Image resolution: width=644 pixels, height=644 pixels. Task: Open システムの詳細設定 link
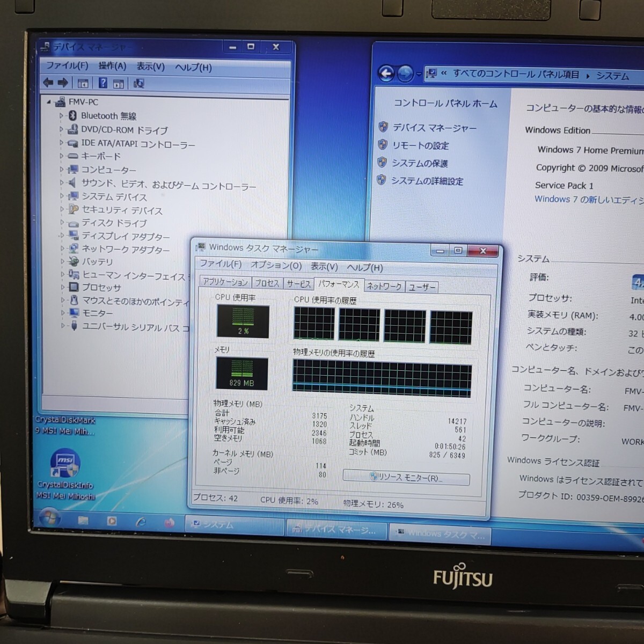point(427,181)
